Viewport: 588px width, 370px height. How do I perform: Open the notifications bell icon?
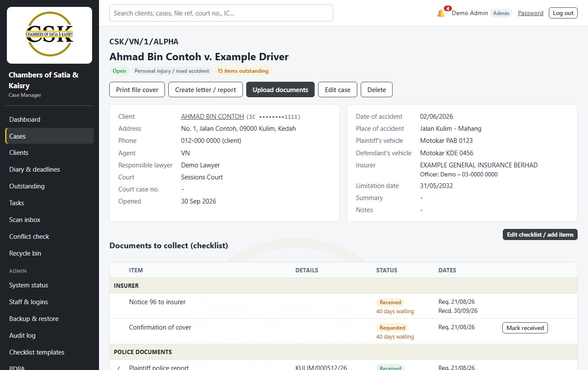(441, 13)
